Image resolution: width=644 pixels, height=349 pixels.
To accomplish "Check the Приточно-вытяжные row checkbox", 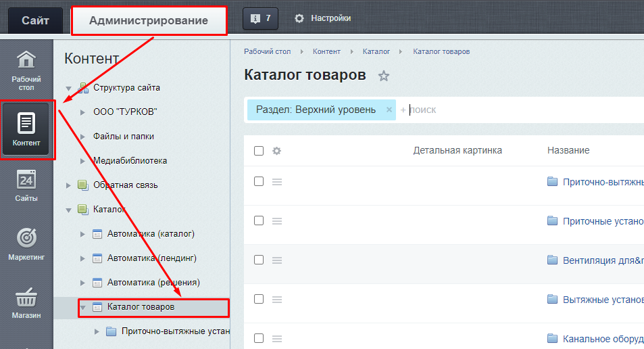I will [x=259, y=181].
